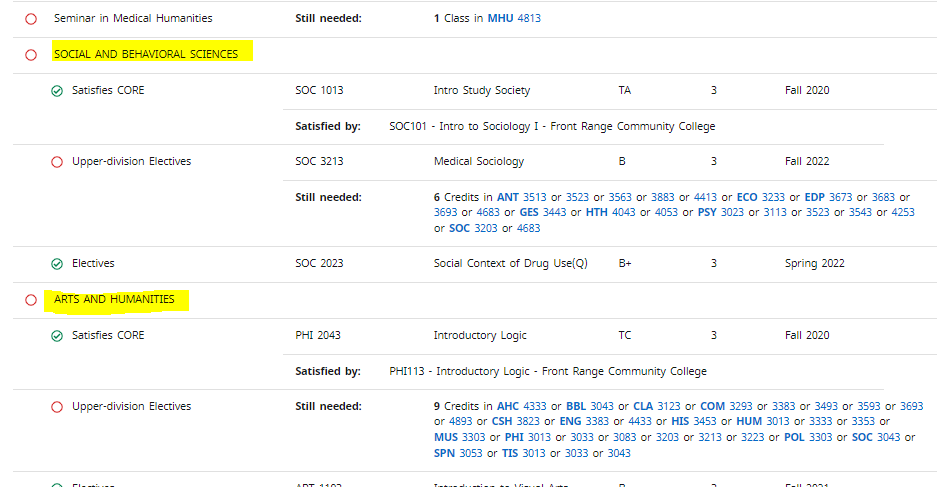Screen dimensions: 944x487
Task: Open the MHU 4813 course link
Action: tap(514, 19)
